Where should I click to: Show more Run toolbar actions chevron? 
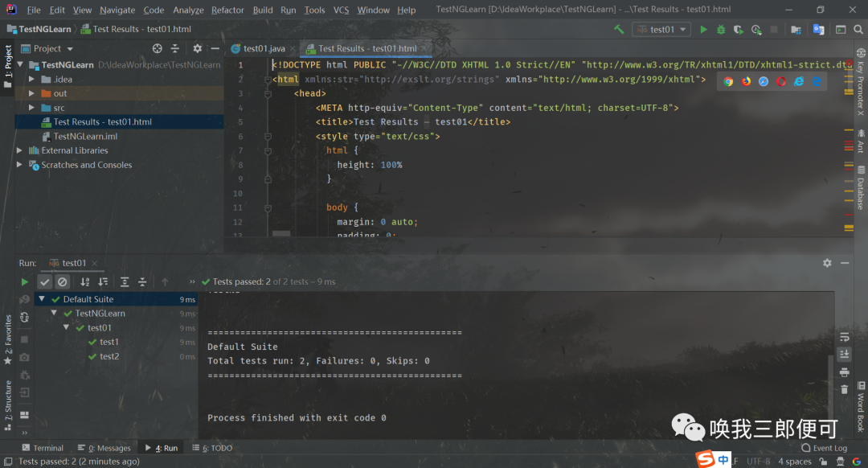pyautogui.click(x=191, y=282)
